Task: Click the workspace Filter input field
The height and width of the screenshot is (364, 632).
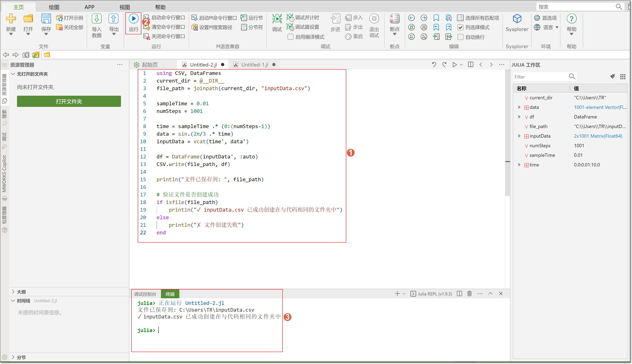Action: [540, 77]
